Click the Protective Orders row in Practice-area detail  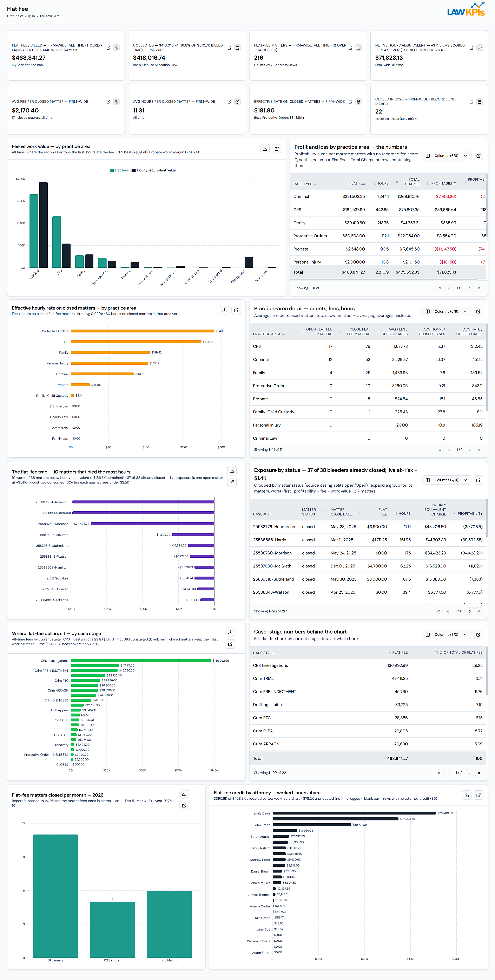(368, 386)
